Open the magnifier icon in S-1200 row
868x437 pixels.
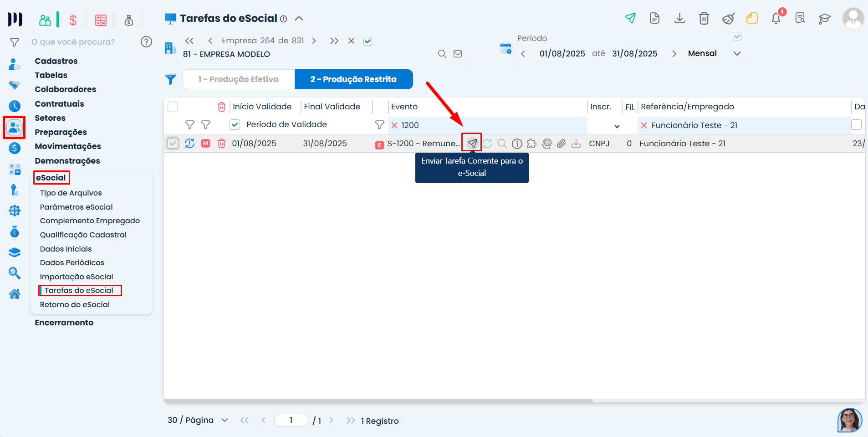[502, 144]
